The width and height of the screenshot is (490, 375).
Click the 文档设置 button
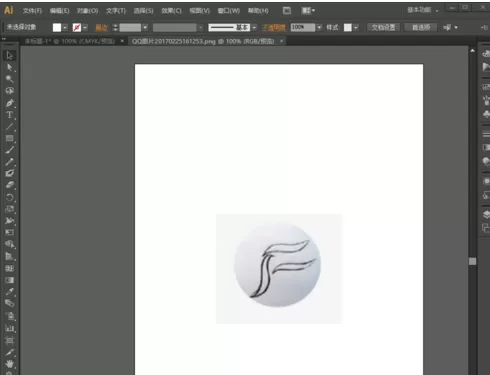click(x=383, y=27)
